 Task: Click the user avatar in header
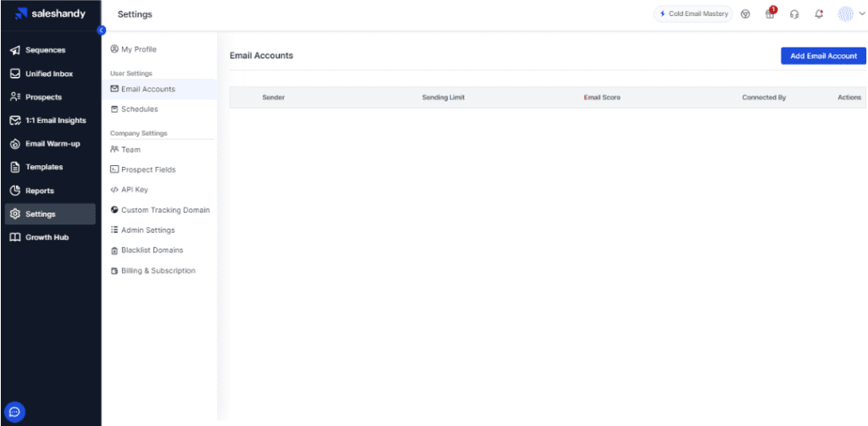point(846,14)
